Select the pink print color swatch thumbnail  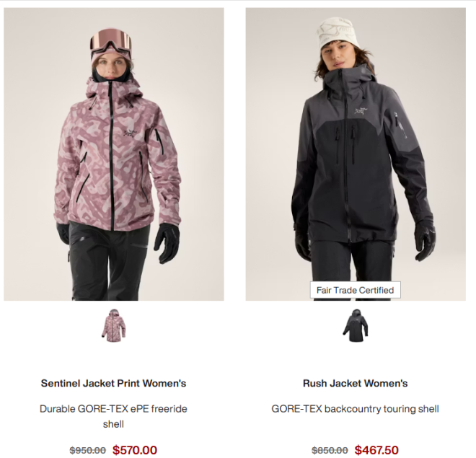tap(114, 326)
